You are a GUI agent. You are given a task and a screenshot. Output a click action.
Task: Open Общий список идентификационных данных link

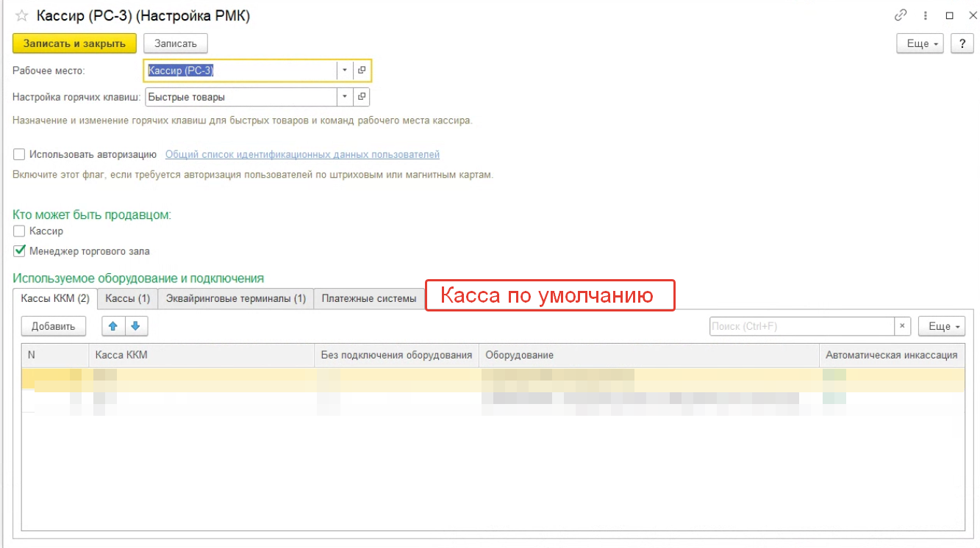[x=302, y=154]
